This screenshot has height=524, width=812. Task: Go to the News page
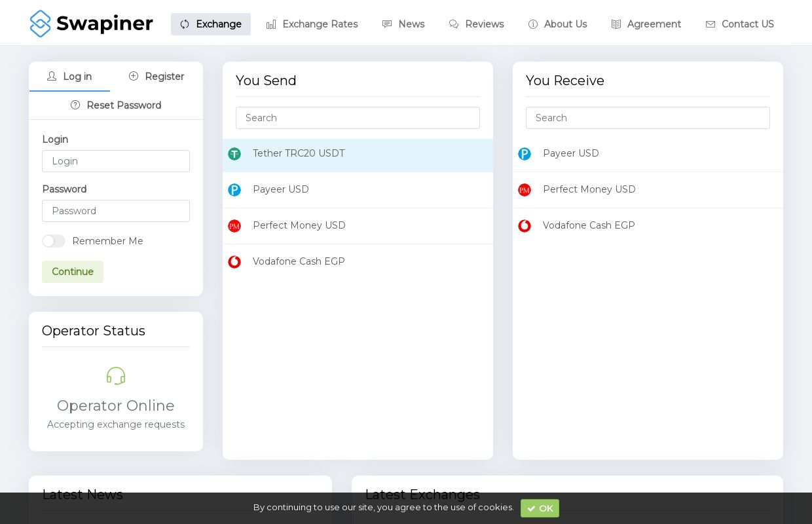pos(403,24)
